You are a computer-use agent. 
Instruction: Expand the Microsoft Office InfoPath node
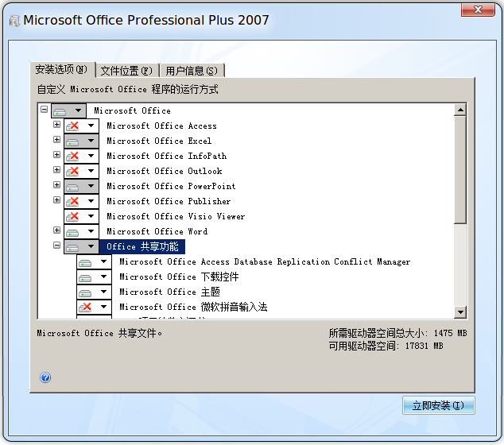(57, 155)
